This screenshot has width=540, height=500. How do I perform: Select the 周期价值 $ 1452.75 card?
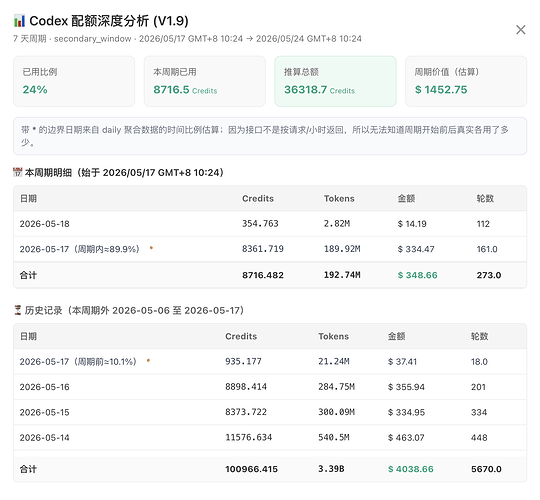pos(466,81)
